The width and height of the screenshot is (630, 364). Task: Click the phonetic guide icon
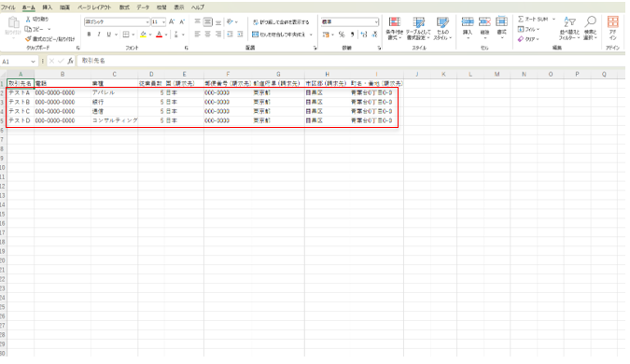176,35
